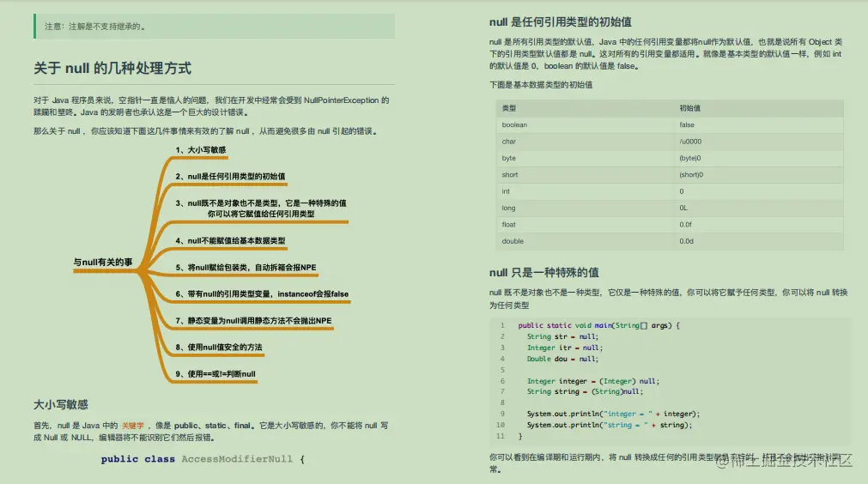Click the println "string = " code line

pos(610,425)
